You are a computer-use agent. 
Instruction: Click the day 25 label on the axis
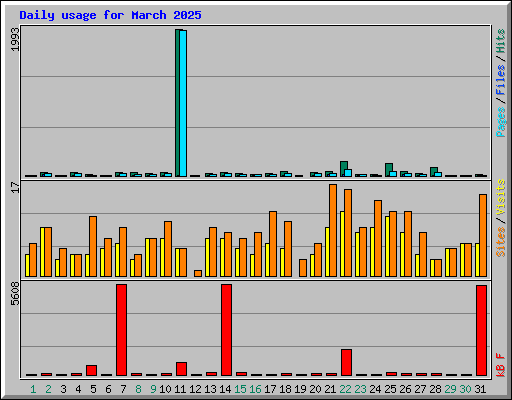coord(390,389)
